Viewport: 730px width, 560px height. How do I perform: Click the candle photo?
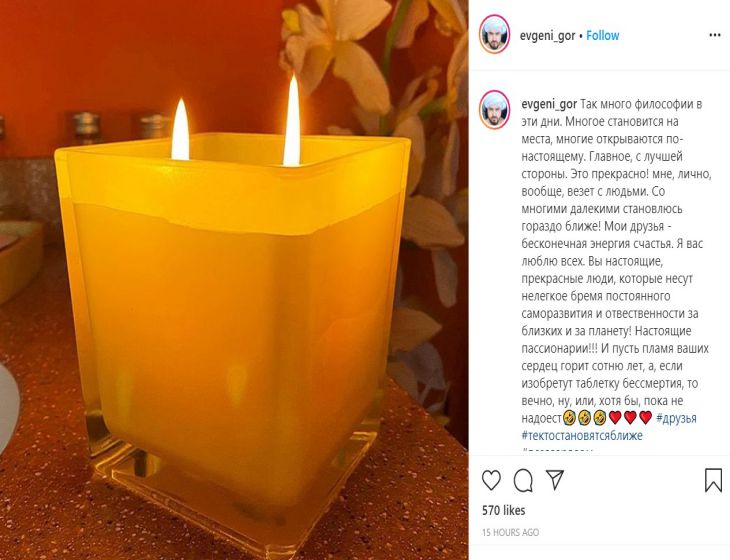pos(234,280)
